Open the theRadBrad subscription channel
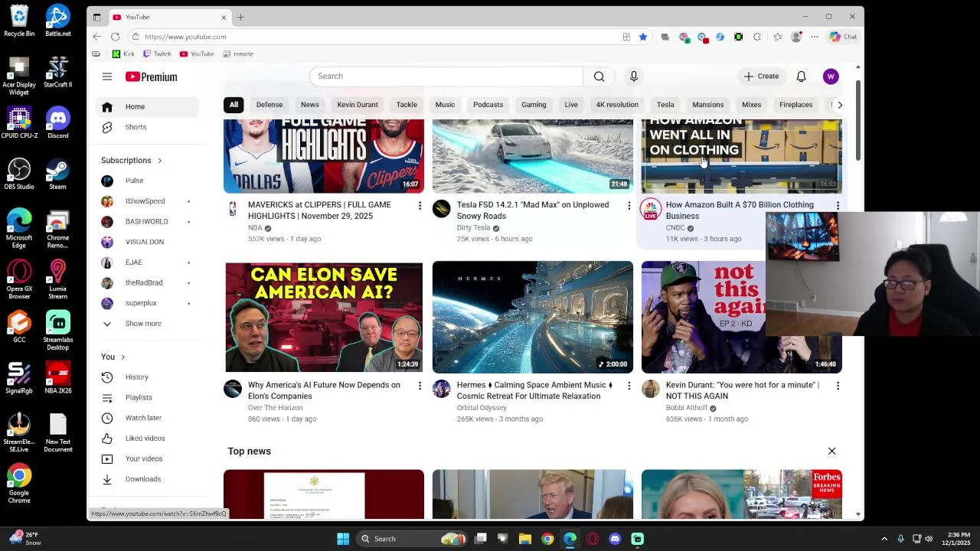 point(145,283)
